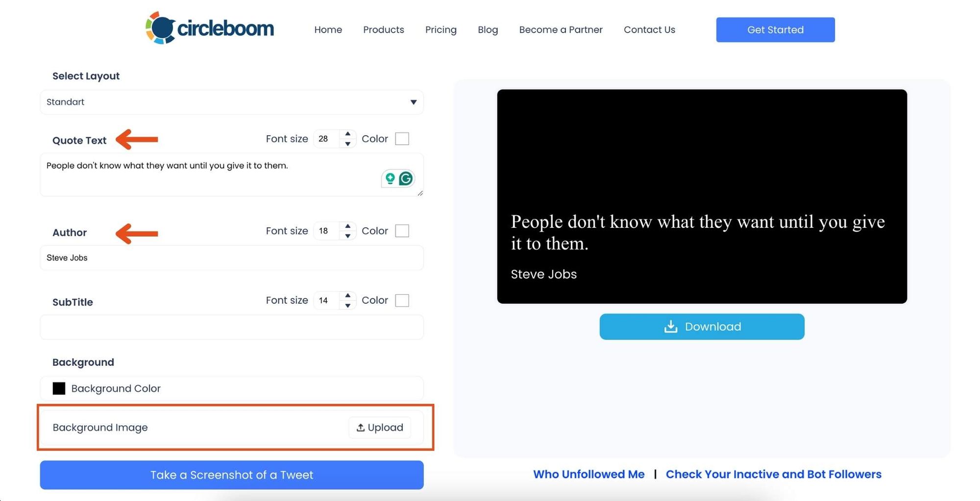
Task: Decrease SubTitle font size with down arrow
Action: coord(347,305)
